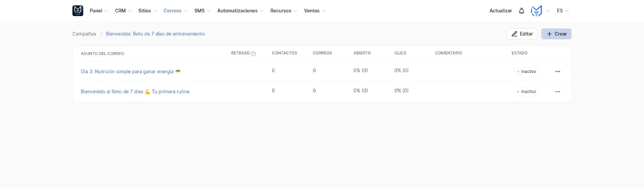
Task: Click the Inactivo status of Bienvenido email
Action: point(527,92)
